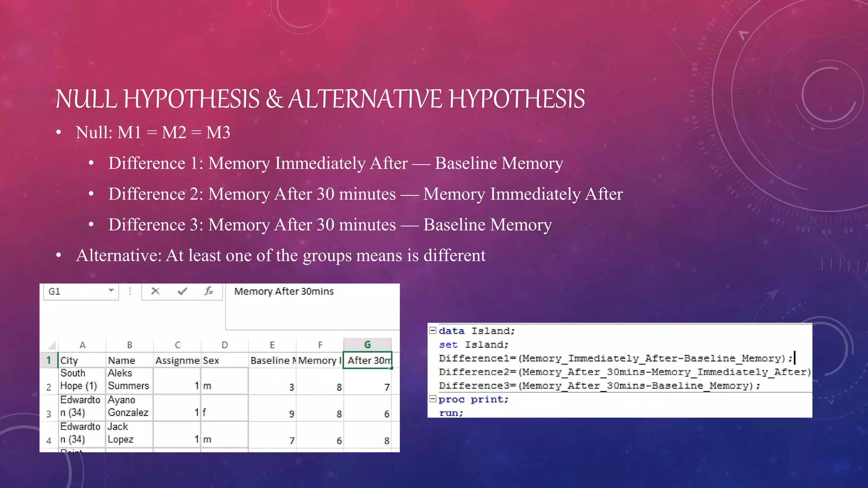Select column E header
Screen dimensions: 868x488
tap(272, 345)
